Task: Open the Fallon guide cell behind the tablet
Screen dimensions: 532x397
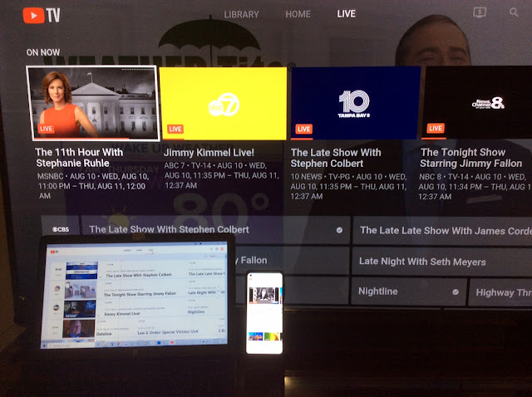Action: 292,260
